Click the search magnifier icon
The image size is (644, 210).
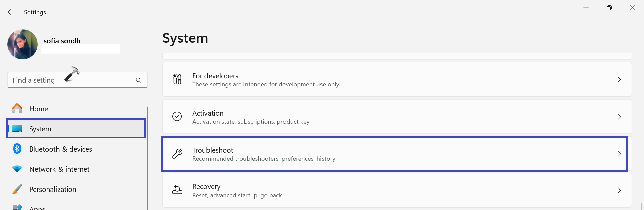(138, 80)
